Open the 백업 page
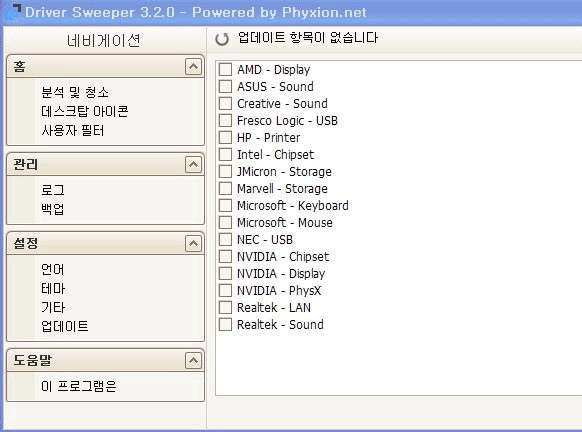This screenshot has height=432, width=582. coord(53,209)
